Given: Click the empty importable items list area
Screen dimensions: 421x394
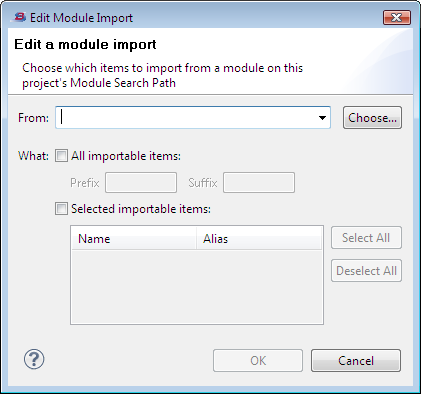Looking at the screenshot, I should click(x=197, y=287).
